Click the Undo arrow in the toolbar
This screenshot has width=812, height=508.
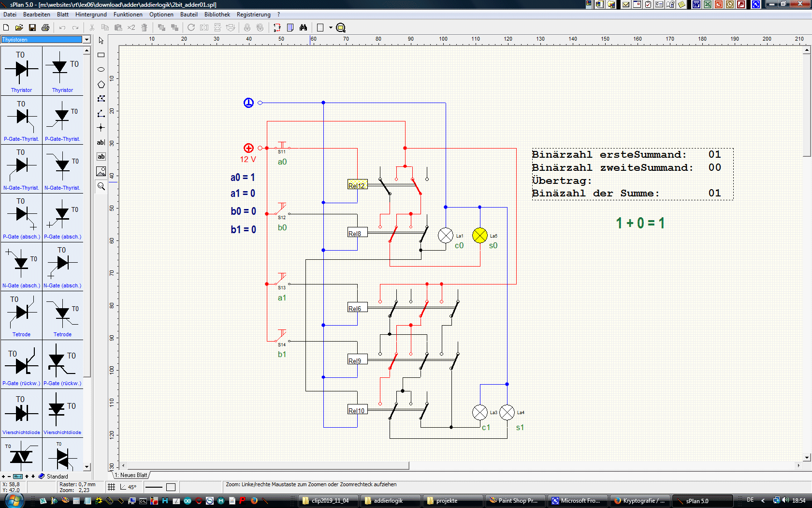[62, 28]
